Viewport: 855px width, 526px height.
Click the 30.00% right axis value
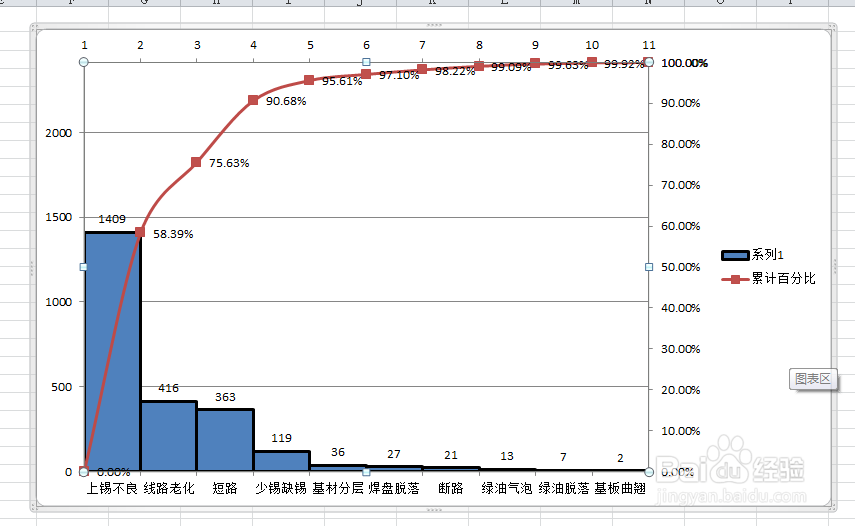click(x=681, y=349)
